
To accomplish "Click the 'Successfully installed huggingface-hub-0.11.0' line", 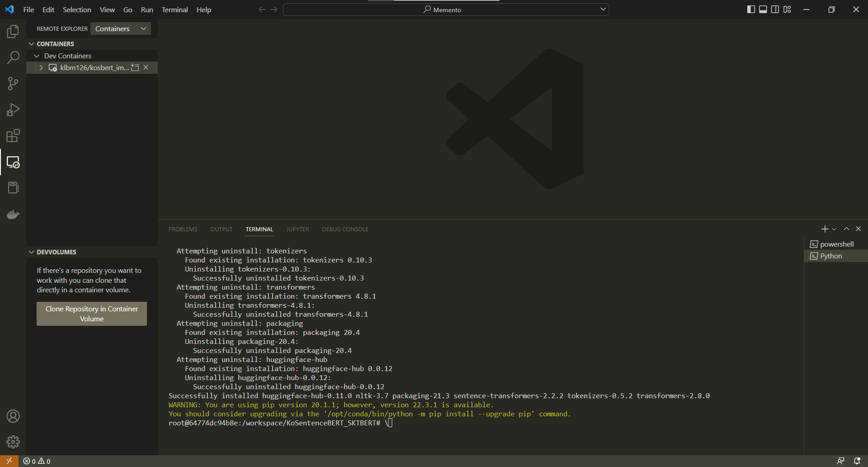I will coord(439,396).
